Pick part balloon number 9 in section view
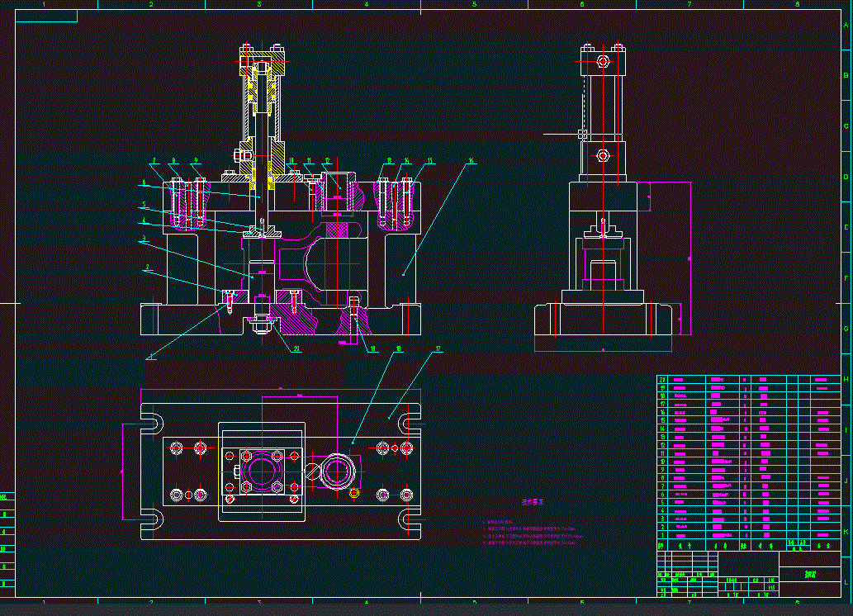Screen dimensions: 853x616 point(196,160)
